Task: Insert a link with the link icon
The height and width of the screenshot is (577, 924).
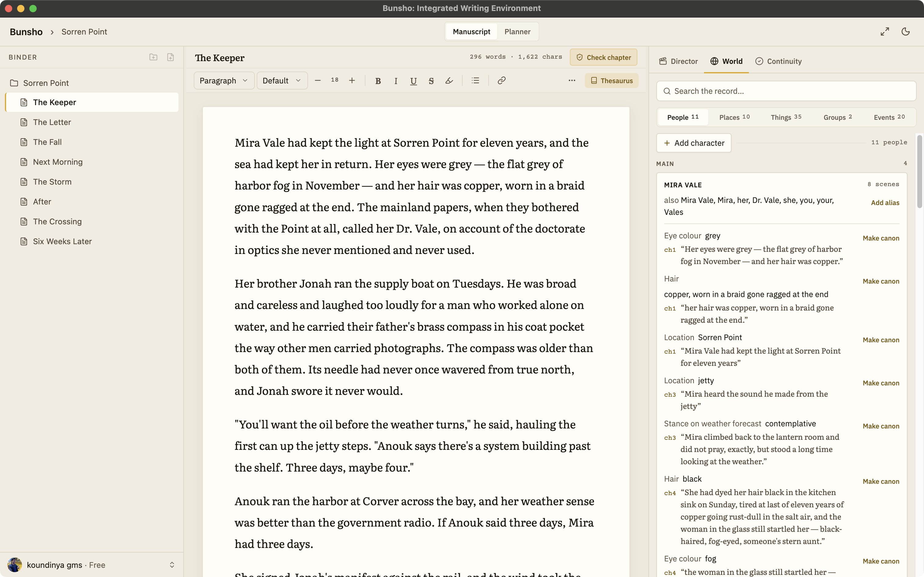Action: [x=502, y=80]
